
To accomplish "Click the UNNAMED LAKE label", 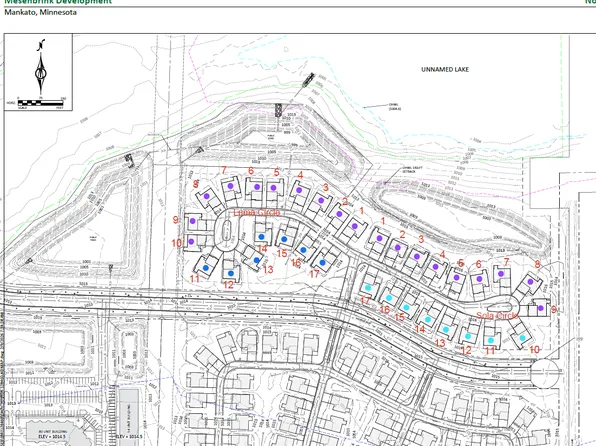I will coord(445,69).
